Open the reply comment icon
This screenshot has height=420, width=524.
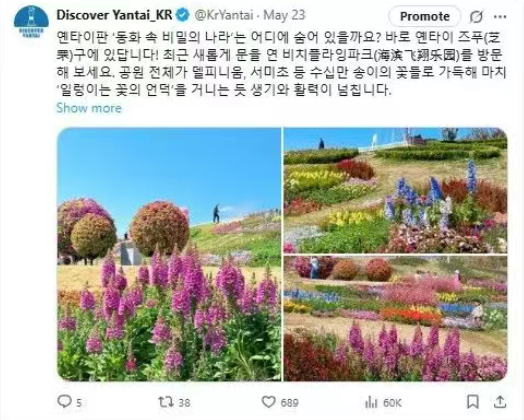pyautogui.click(x=64, y=401)
